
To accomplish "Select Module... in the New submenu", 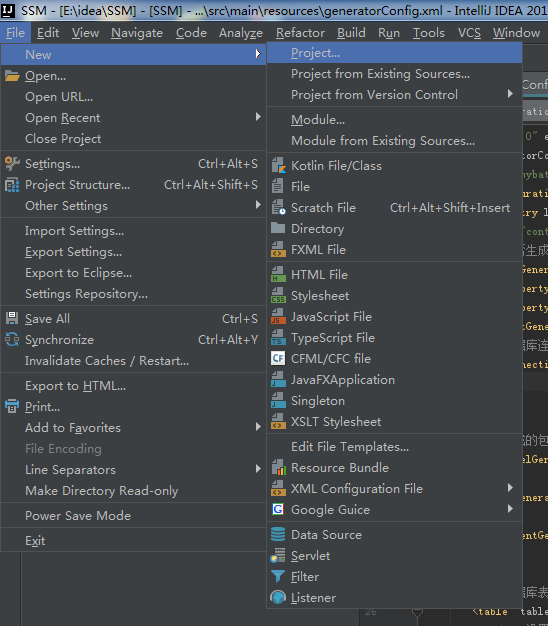I will 394,120.
